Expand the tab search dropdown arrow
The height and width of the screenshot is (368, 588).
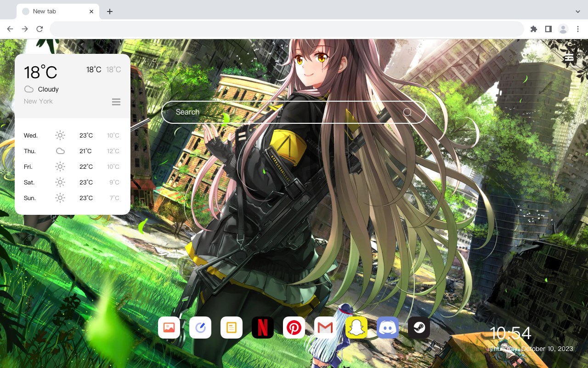[578, 11]
